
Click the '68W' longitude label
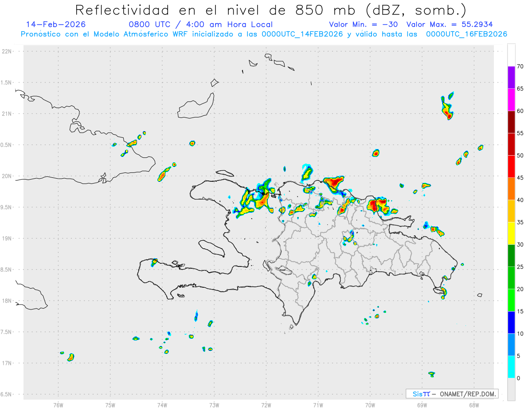tap(474, 405)
